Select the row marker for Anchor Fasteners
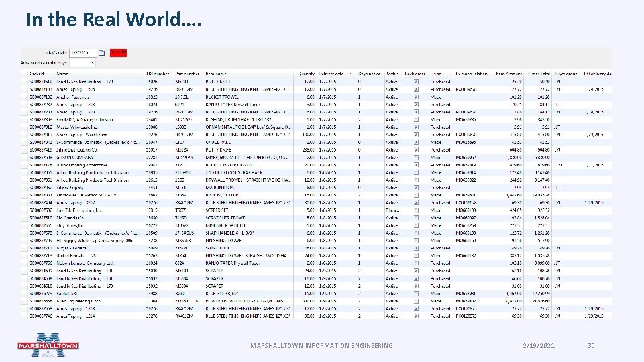 24,97
